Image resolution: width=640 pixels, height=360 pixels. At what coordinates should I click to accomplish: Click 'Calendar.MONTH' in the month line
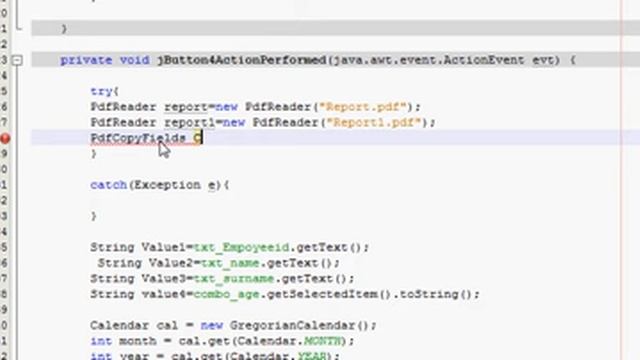click(289, 341)
